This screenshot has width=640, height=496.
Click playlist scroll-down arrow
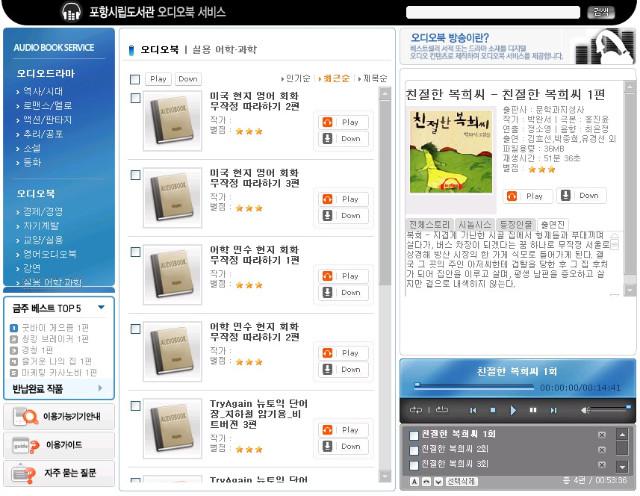622,466
